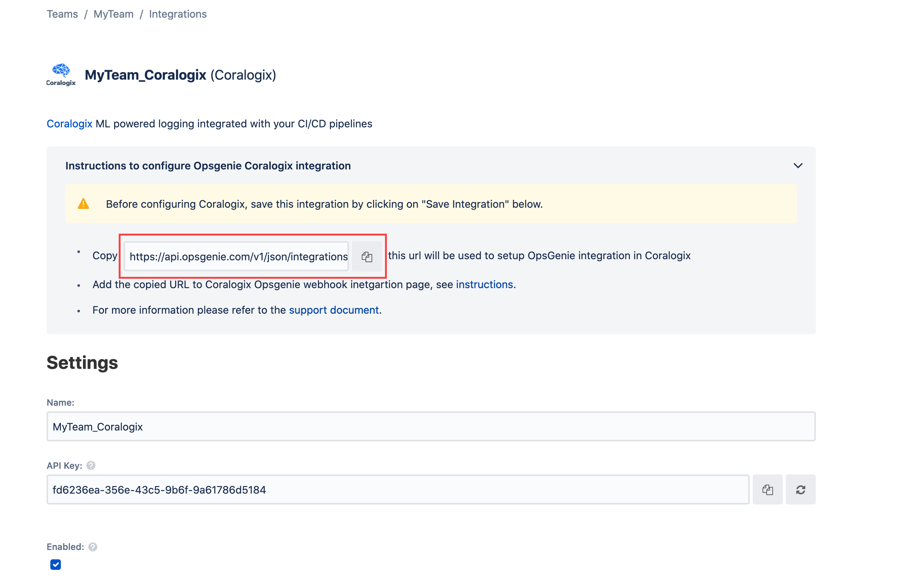Copy the Opsgenie integration URL with the copy icon
Image resolution: width=924 pixels, height=583 pixels.
tap(367, 257)
